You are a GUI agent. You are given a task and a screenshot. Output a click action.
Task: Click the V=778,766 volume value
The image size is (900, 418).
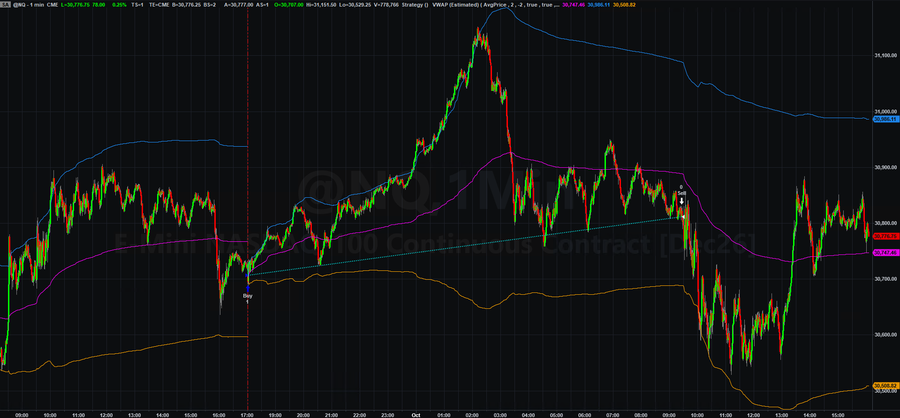point(386,5)
